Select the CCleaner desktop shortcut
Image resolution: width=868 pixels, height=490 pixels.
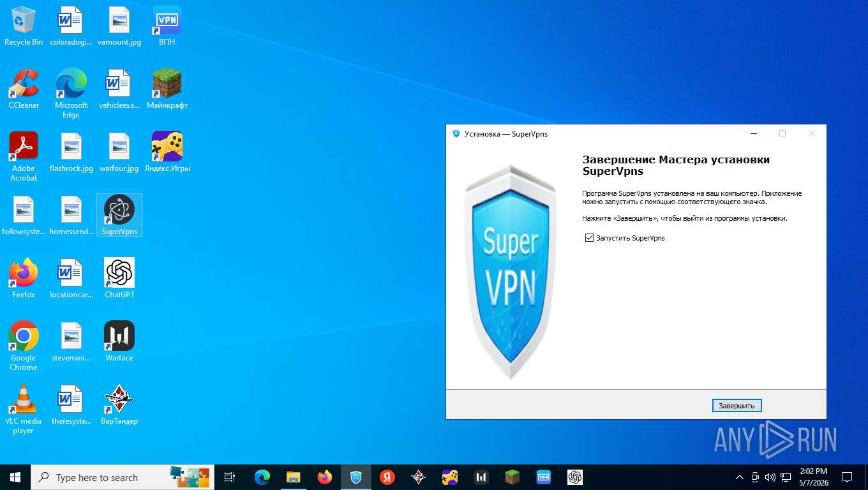point(24,89)
